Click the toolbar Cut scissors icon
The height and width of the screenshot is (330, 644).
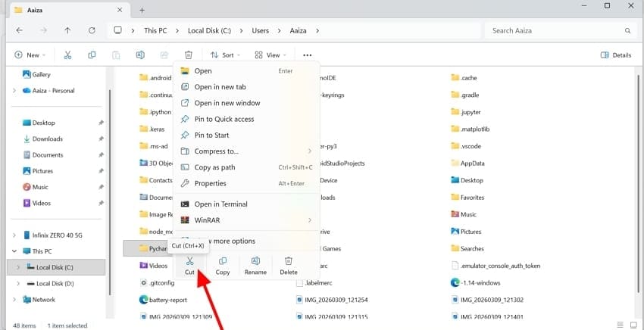67,55
